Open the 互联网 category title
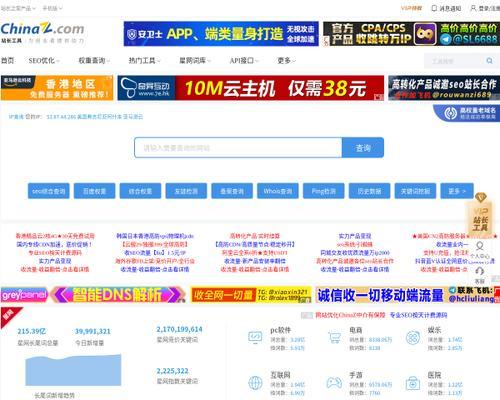The width and height of the screenshot is (500, 400). coord(280,375)
